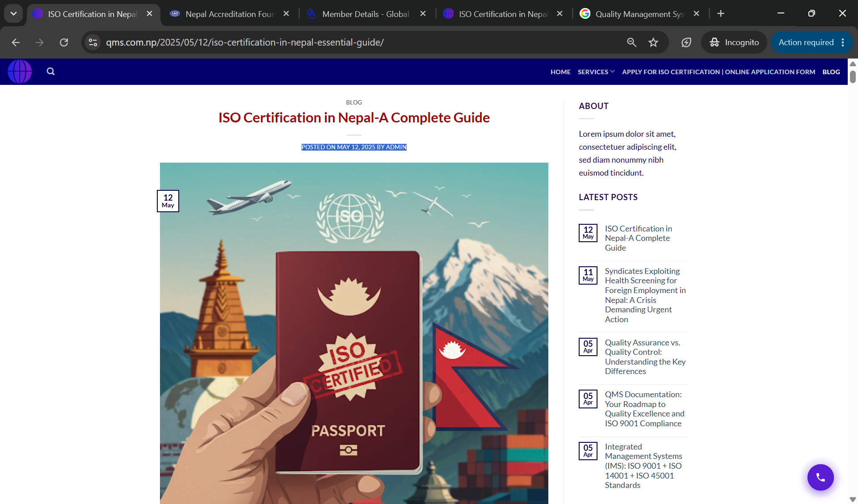Open Apply for ISO Certification application form
The width and height of the screenshot is (858, 504).
click(x=719, y=72)
